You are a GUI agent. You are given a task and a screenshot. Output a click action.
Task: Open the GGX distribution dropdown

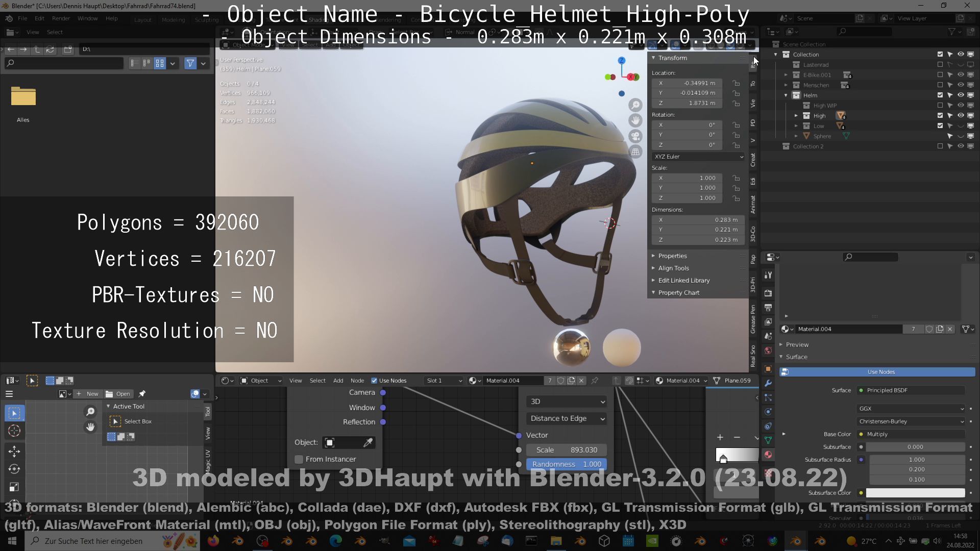point(911,409)
